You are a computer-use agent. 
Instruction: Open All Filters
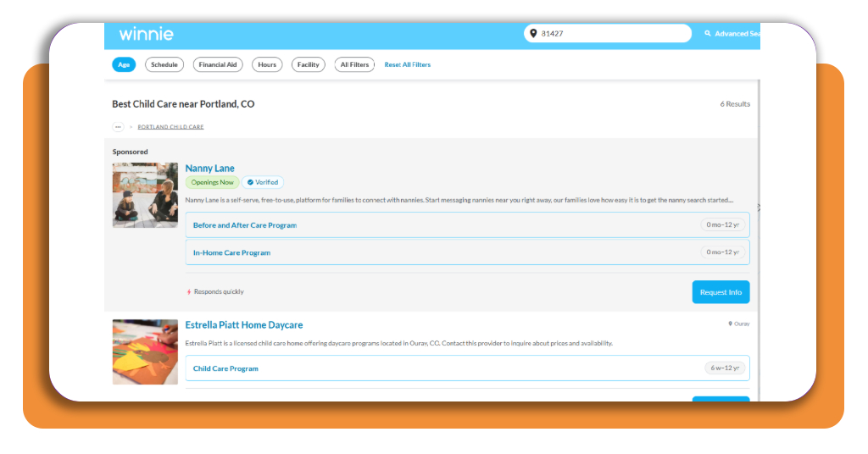[354, 64]
